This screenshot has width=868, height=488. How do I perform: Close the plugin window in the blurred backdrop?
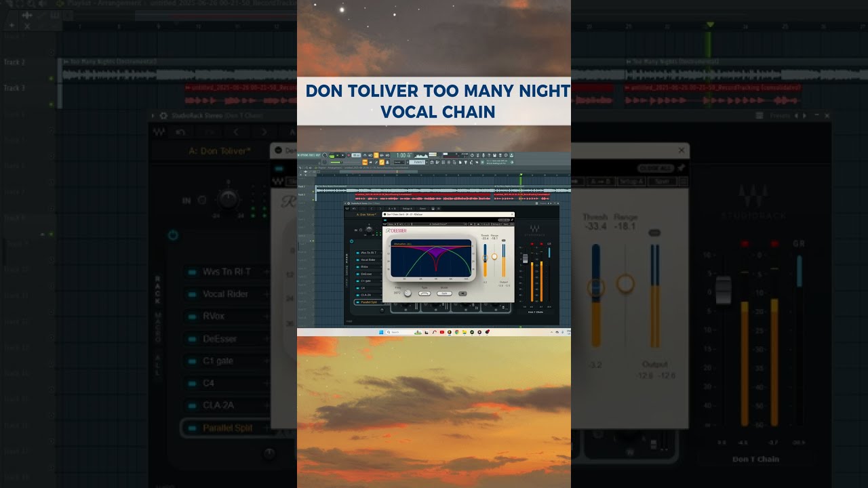pyautogui.click(x=682, y=150)
